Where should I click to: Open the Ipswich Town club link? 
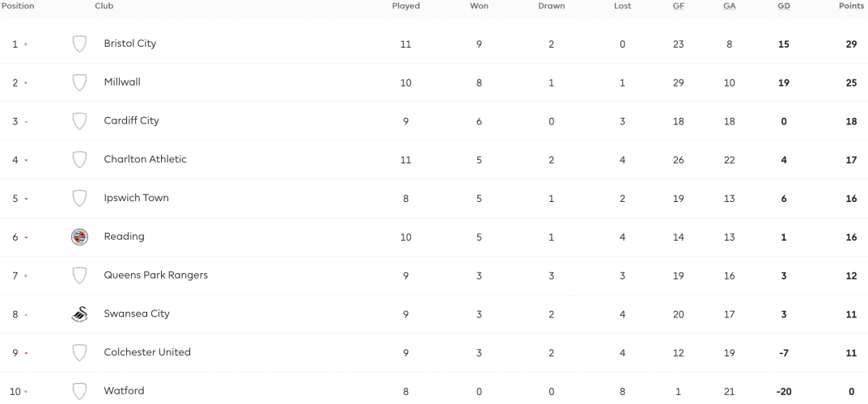click(x=136, y=198)
